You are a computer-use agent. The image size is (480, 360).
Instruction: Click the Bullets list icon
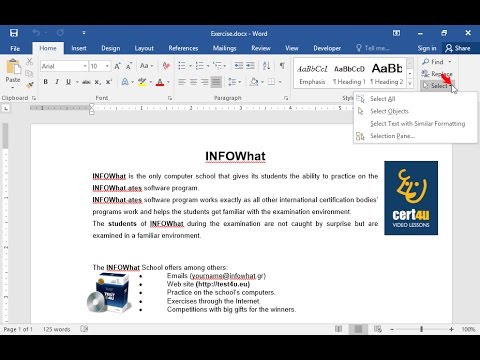(182, 66)
